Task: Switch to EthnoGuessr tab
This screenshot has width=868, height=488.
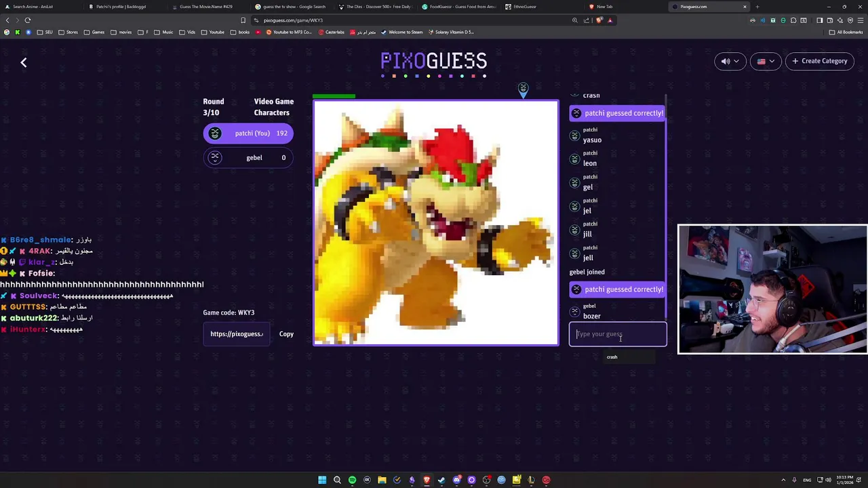Action: [542, 7]
